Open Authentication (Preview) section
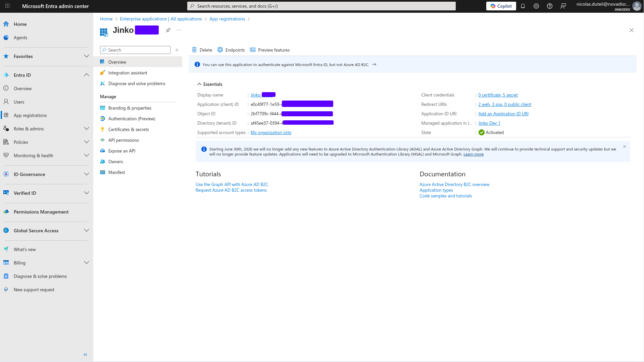This screenshot has height=362, width=644. pyautogui.click(x=132, y=119)
